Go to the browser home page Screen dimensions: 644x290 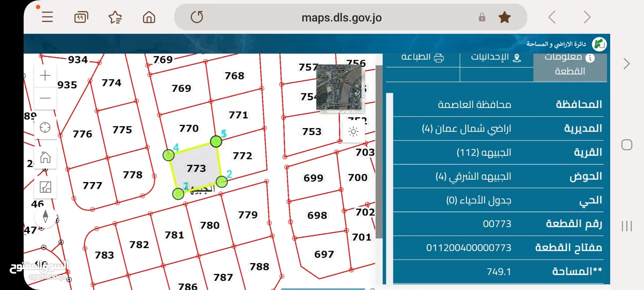(x=149, y=17)
